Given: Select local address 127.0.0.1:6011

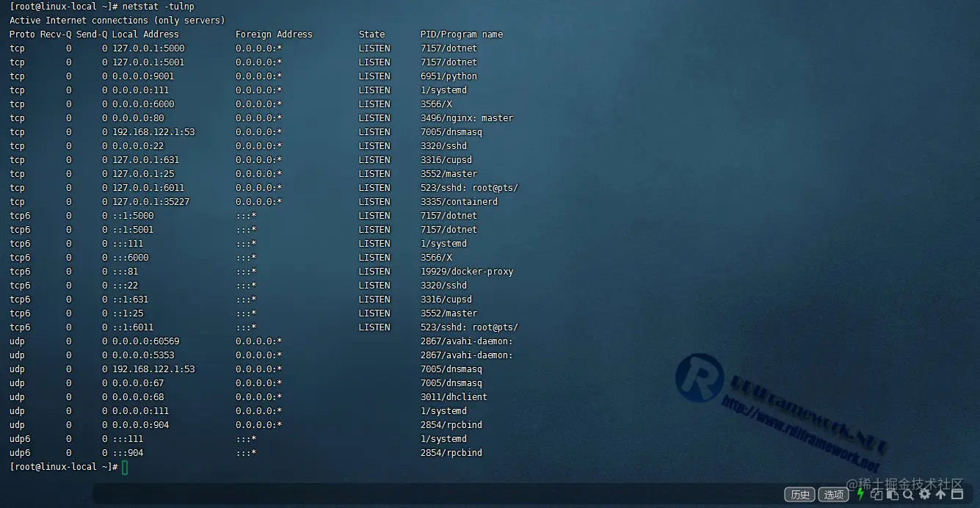Looking at the screenshot, I should pyautogui.click(x=148, y=188).
